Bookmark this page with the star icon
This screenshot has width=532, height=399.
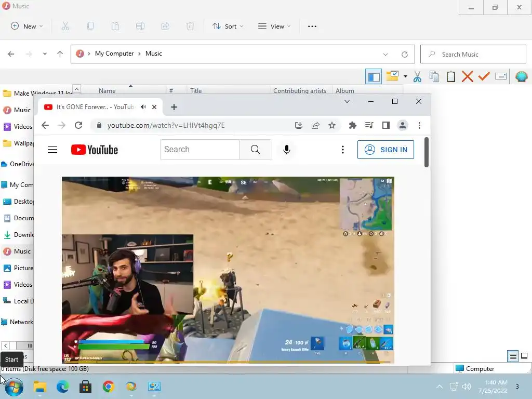pyautogui.click(x=332, y=125)
